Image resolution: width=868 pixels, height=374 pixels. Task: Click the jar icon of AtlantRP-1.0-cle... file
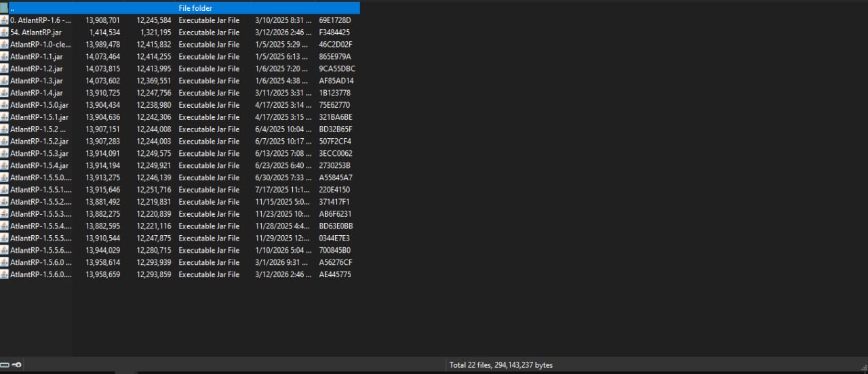pos(4,45)
